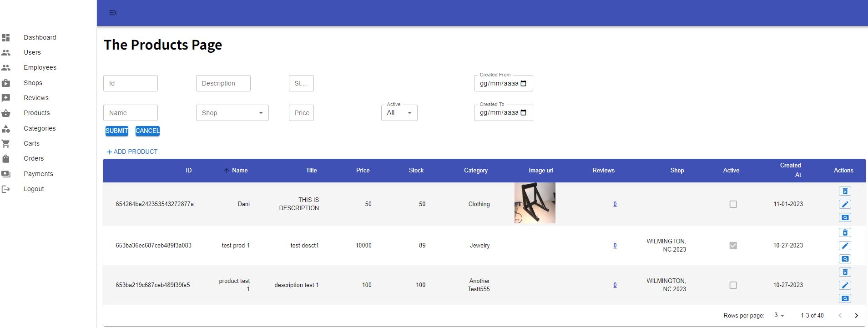Go to next page of products
The image size is (868, 328).
(x=856, y=315)
